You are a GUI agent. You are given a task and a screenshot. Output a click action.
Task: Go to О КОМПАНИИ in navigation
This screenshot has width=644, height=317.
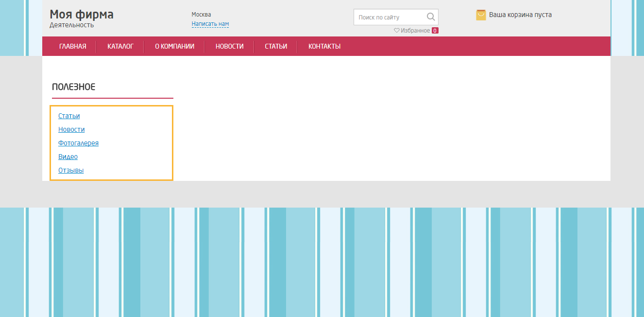(x=174, y=47)
